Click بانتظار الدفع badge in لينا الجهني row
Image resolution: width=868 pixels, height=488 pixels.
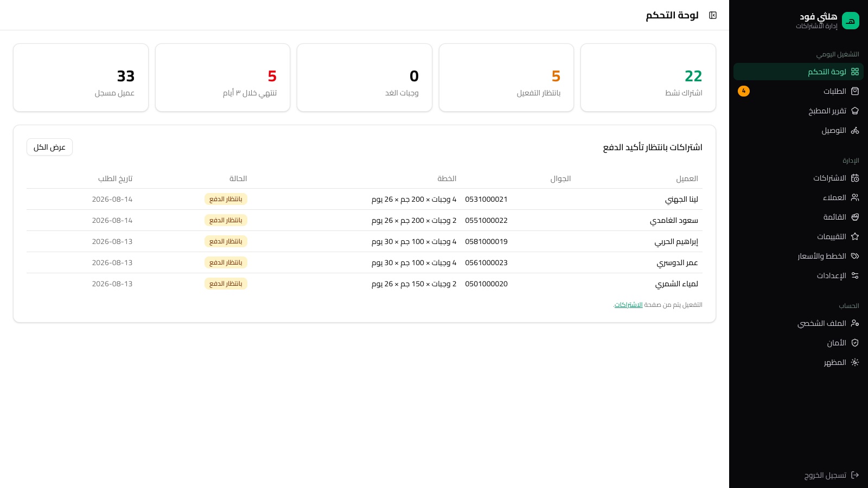[x=226, y=199]
